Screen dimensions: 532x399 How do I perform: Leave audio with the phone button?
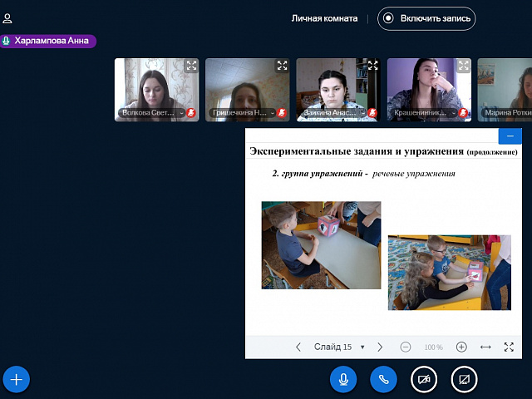pos(383,379)
